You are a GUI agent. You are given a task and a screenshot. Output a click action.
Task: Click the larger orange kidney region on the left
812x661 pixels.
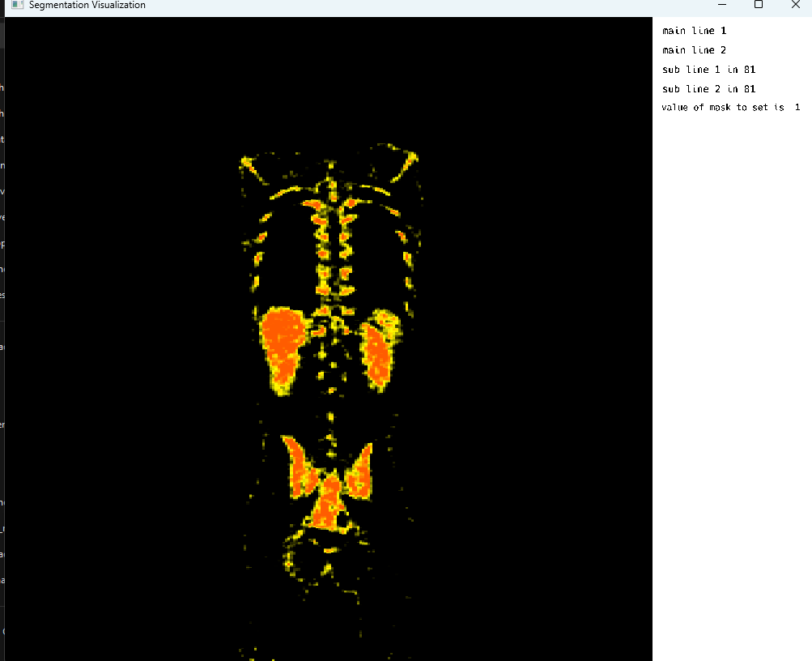(283, 344)
